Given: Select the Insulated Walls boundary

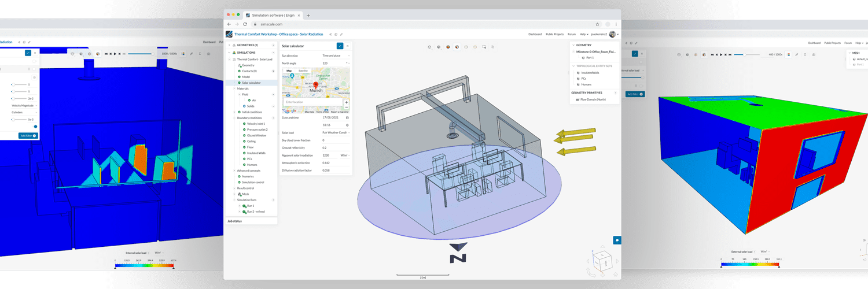Looking at the screenshot, I should click(x=256, y=153).
